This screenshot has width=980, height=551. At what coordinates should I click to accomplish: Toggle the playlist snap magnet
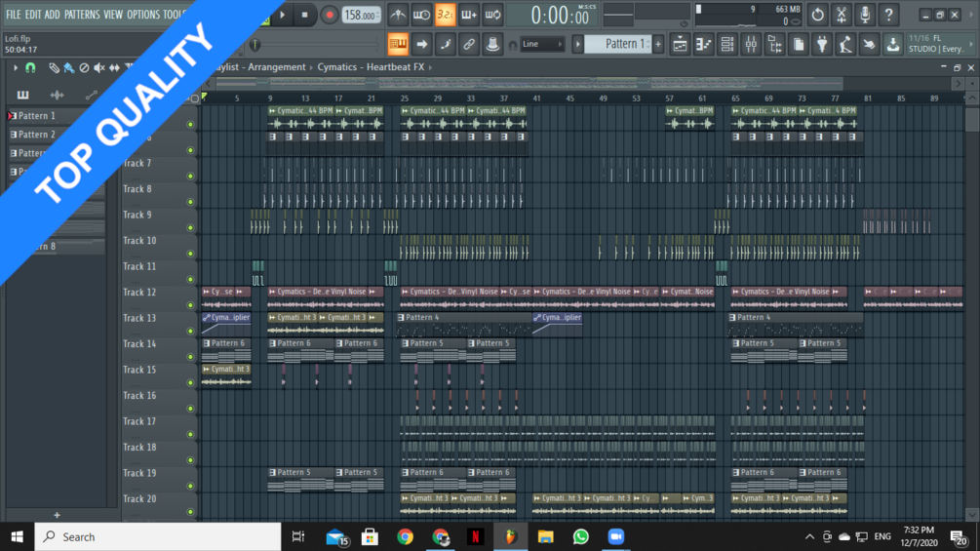pos(30,67)
